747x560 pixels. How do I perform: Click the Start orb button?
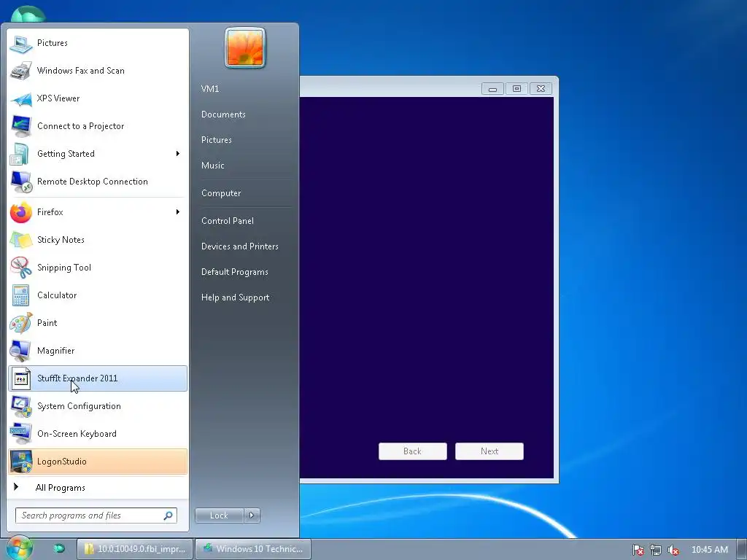tap(19, 548)
